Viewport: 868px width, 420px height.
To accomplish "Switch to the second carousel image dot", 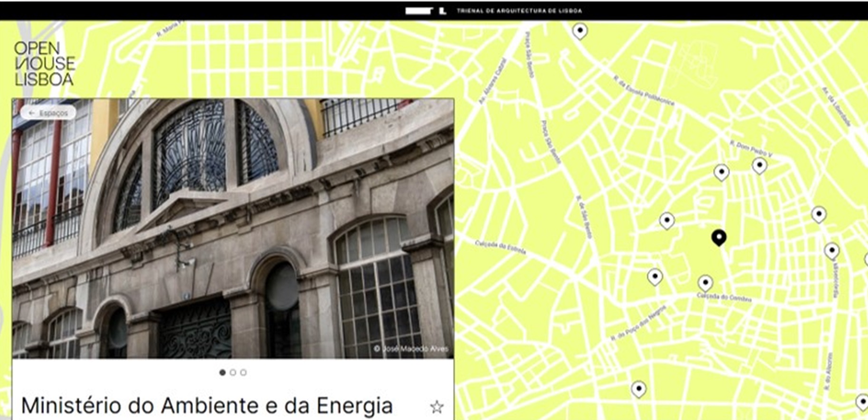I will click(x=233, y=372).
